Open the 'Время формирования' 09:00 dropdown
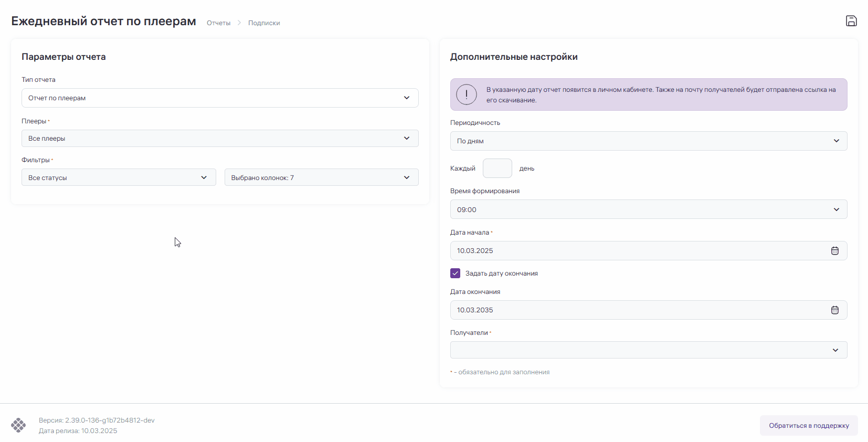Image resolution: width=868 pixels, height=442 pixels. 648,209
